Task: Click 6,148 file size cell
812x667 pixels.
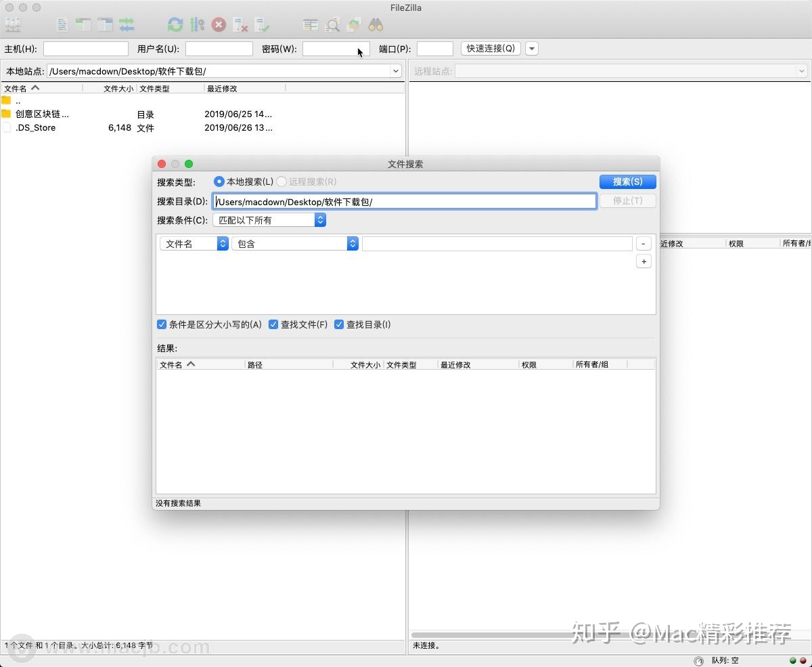Action: (120, 127)
